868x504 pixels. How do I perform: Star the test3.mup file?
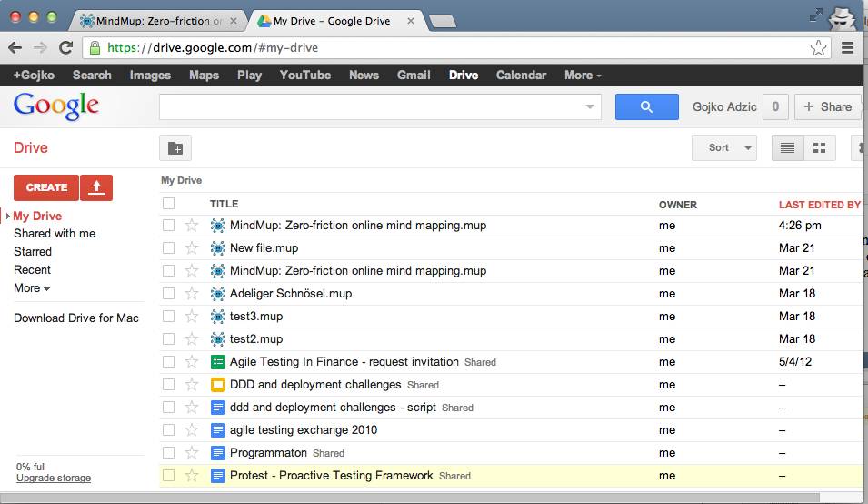pyautogui.click(x=192, y=317)
